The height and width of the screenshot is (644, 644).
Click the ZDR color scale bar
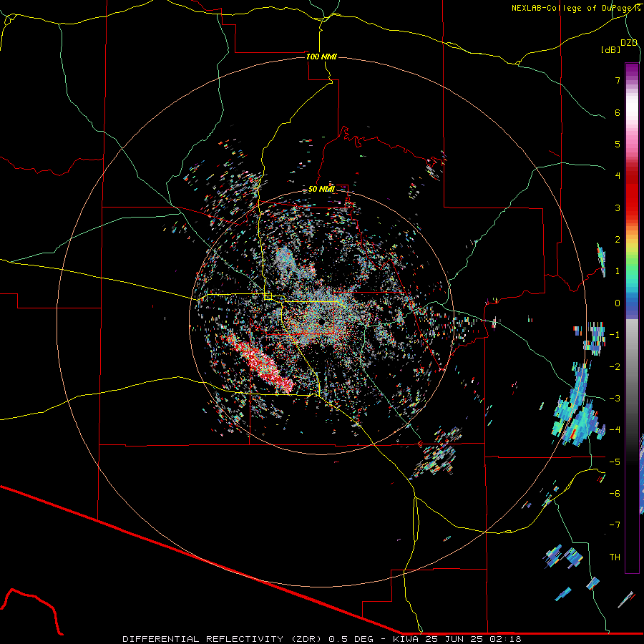pyautogui.click(x=632, y=318)
